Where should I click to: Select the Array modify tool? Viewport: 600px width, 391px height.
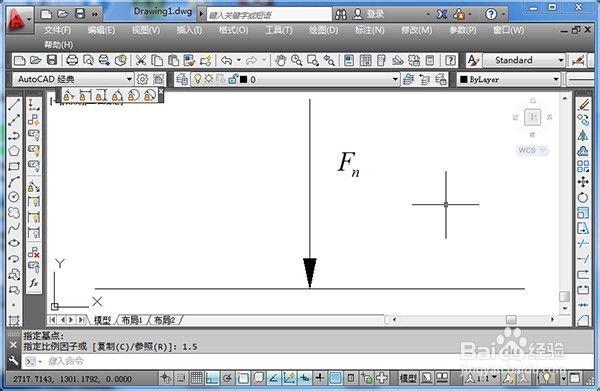click(x=583, y=166)
